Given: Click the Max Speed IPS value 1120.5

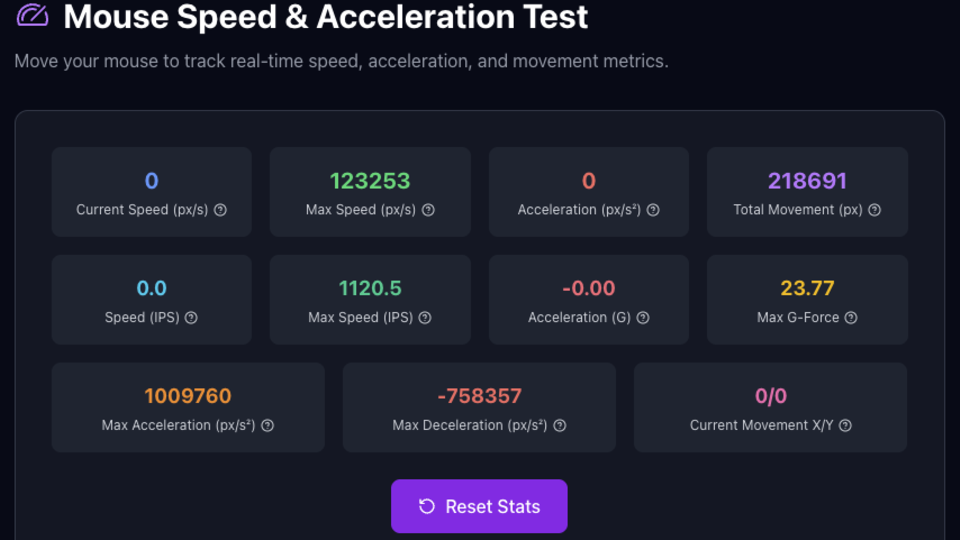Looking at the screenshot, I should point(370,289).
